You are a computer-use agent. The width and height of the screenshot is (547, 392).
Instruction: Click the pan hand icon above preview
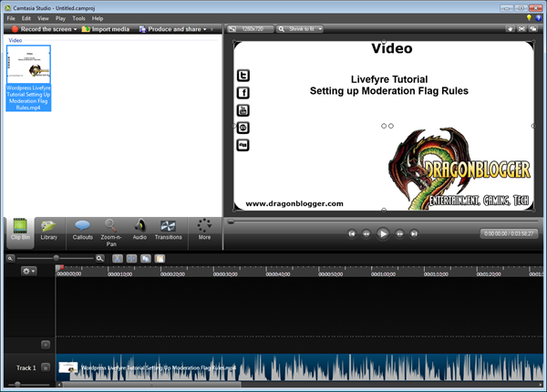510,29
